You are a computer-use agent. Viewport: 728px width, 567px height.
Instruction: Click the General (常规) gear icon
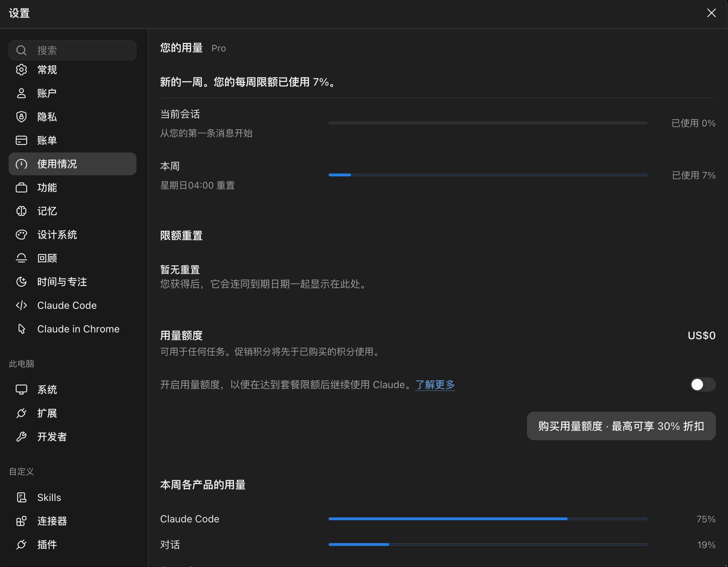point(21,70)
